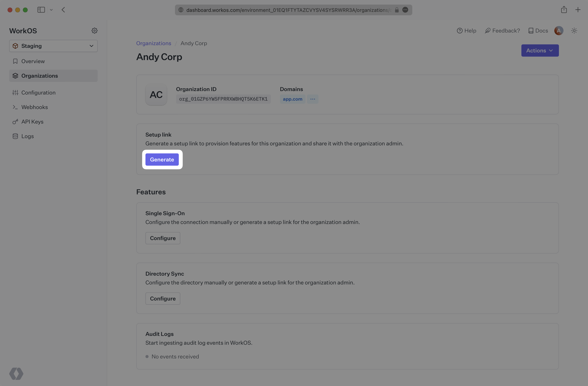
Task: Open a new tab with plus icon
Action: click(x=578, y=10)
